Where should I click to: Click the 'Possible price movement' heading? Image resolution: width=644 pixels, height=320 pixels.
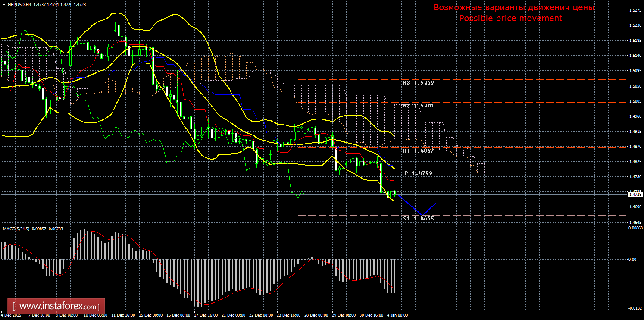pos(510,18)
